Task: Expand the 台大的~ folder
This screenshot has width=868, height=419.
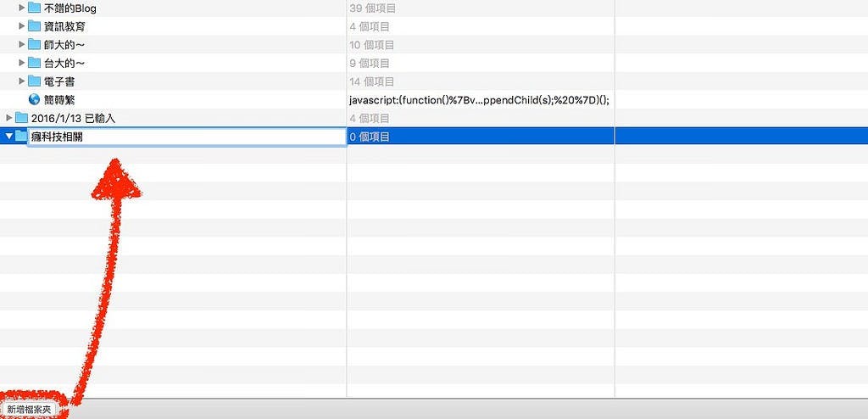Action: pos(21,63)
